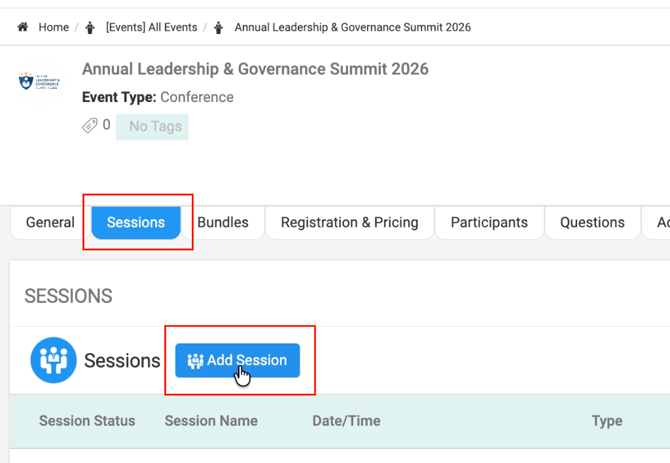Click the person icon before All Events
This screenshot has height=463, width=670.
[91, 27]
